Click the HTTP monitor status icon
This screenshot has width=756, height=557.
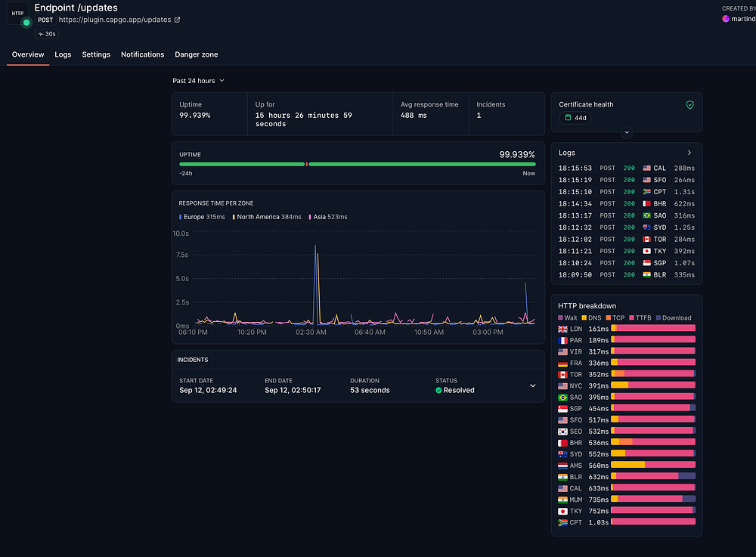[x=18, y=14]
